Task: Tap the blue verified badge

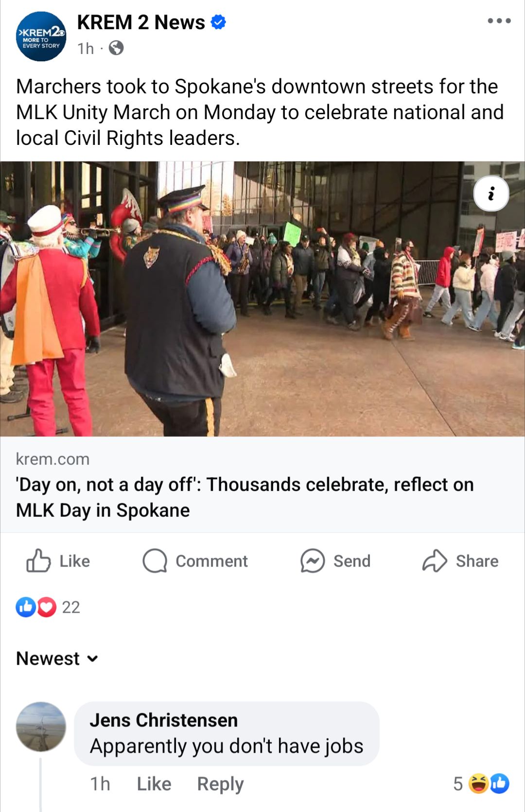Action: click(x=218, y=22)
